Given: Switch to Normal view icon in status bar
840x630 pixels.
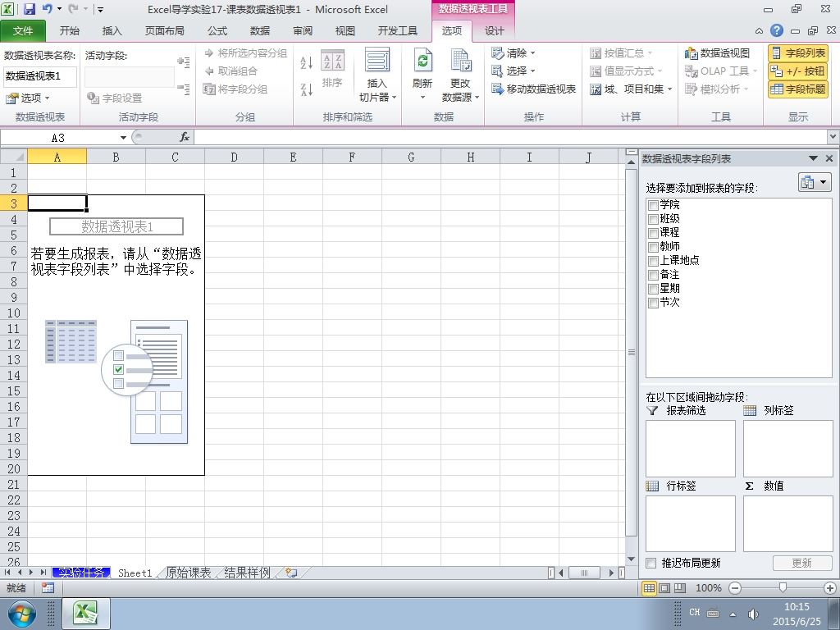Looking at the screenshot, I should tap(649, 588).
